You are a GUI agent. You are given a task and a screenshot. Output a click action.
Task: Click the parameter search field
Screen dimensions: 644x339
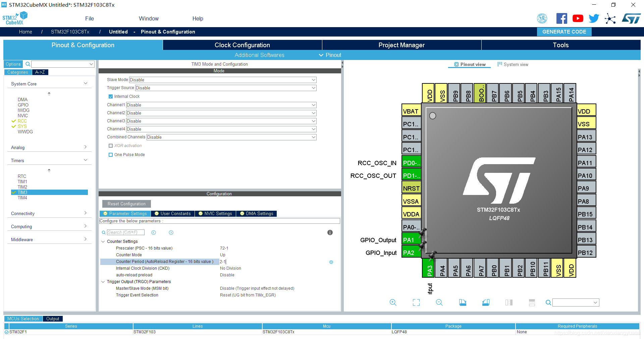click(126, 232)
